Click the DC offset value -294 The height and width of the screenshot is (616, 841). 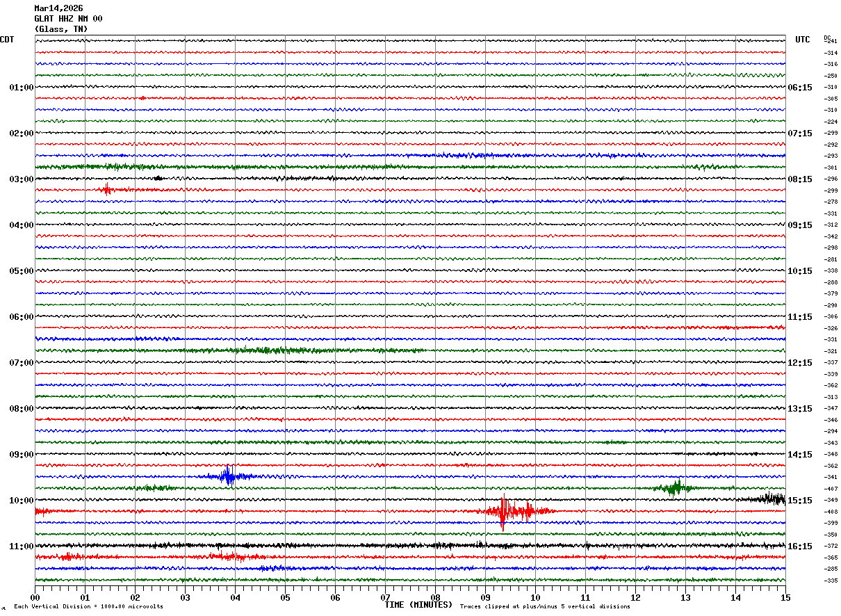(831, 431)
